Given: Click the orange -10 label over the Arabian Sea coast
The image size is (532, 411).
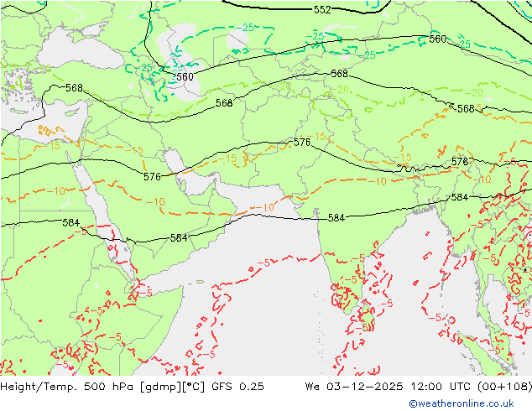Looking at the screenshot, I should pyautogui.click(x=264, y=207).
